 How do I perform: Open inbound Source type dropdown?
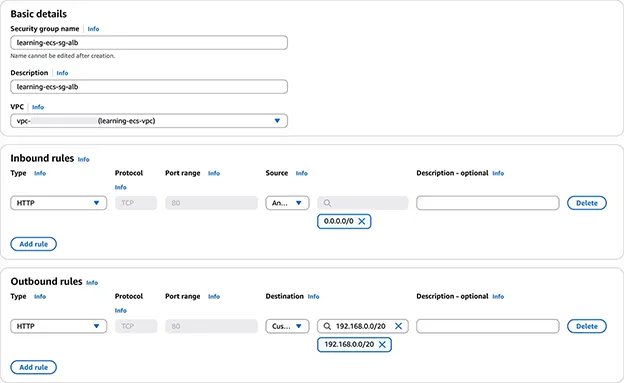click(x=287, y=203)
